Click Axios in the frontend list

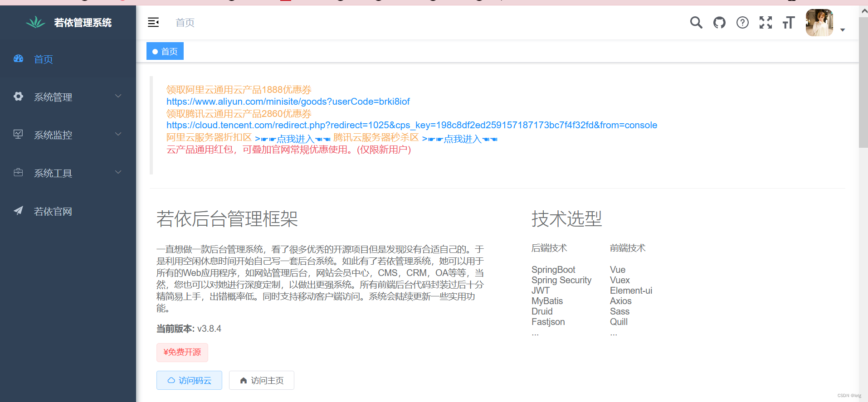[621, 301]
